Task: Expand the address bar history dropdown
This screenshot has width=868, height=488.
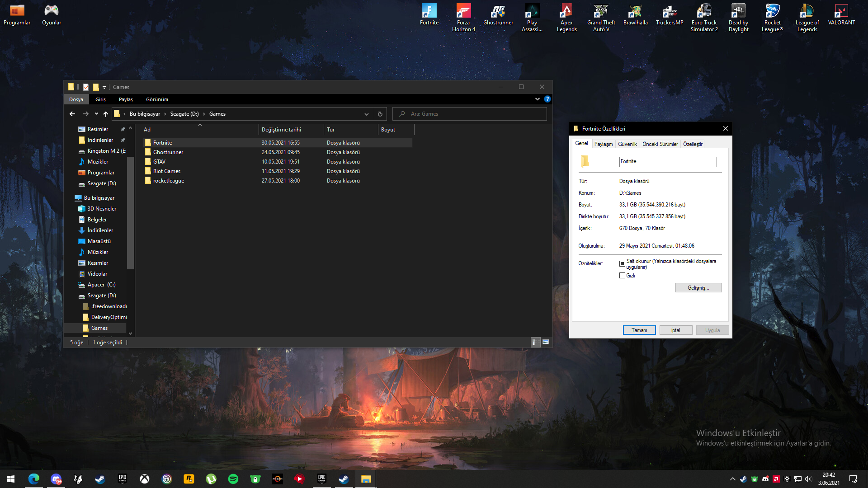Action: [x=367, y=114]
